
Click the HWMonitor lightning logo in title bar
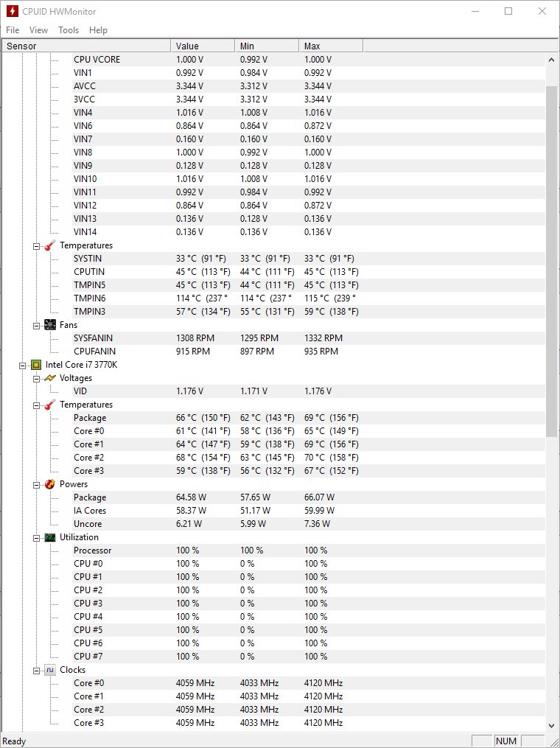click(x=12, y=11)
